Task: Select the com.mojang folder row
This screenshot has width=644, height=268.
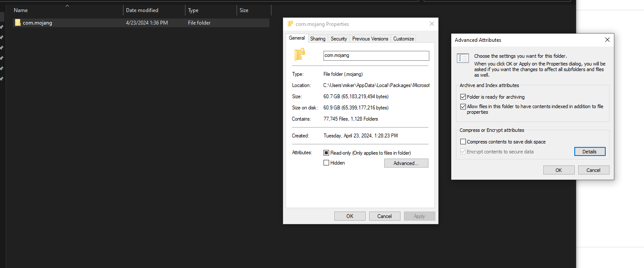Action: 141,23
